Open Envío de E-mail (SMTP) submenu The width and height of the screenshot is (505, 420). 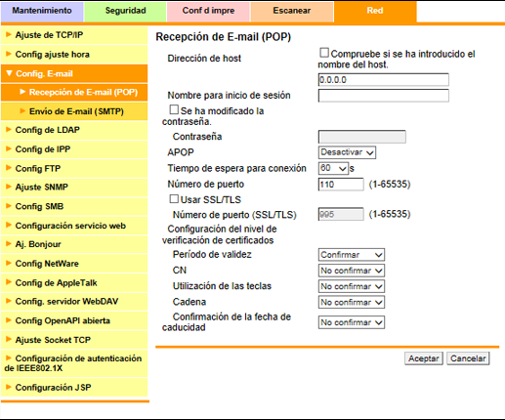click(x=74, y=111)
